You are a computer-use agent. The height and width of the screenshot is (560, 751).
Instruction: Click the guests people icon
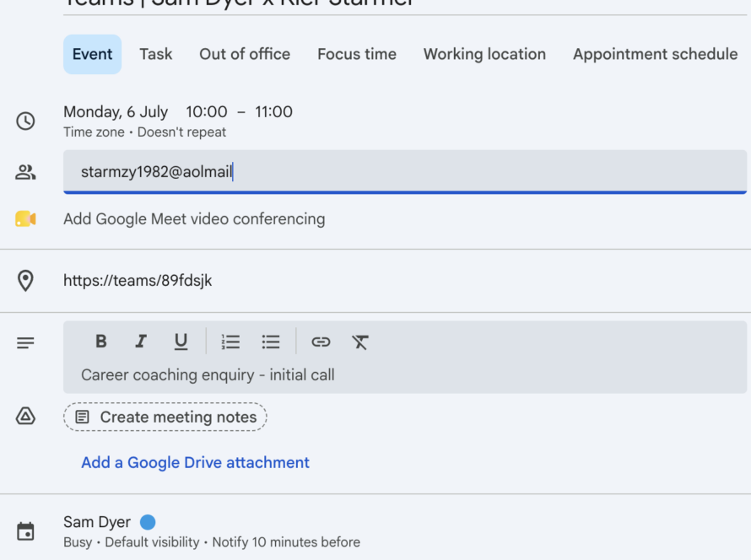[25, 172]
